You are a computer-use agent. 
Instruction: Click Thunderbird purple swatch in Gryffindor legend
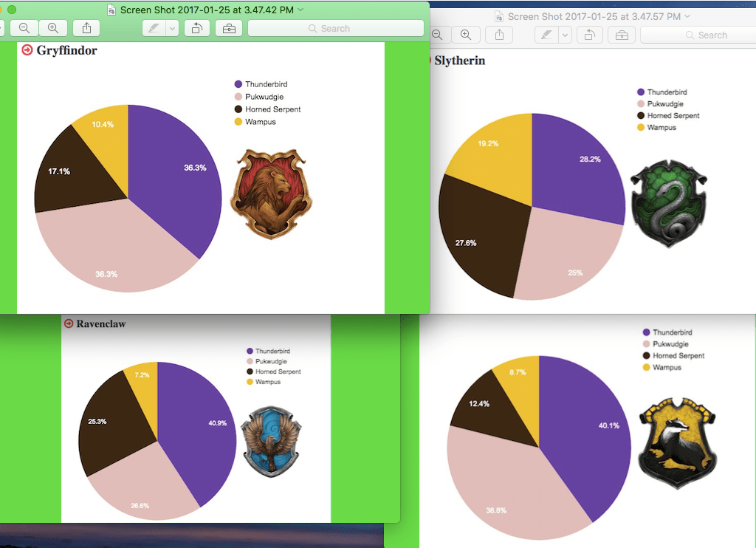point(238,84)
